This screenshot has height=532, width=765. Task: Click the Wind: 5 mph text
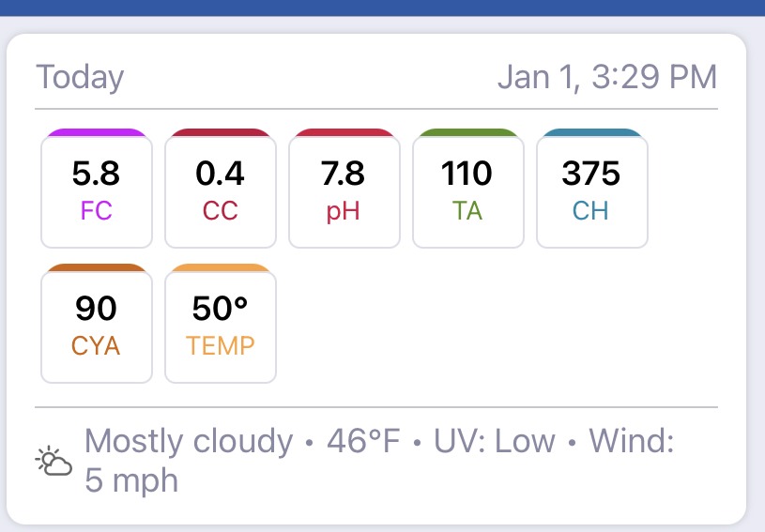point(379,461)
